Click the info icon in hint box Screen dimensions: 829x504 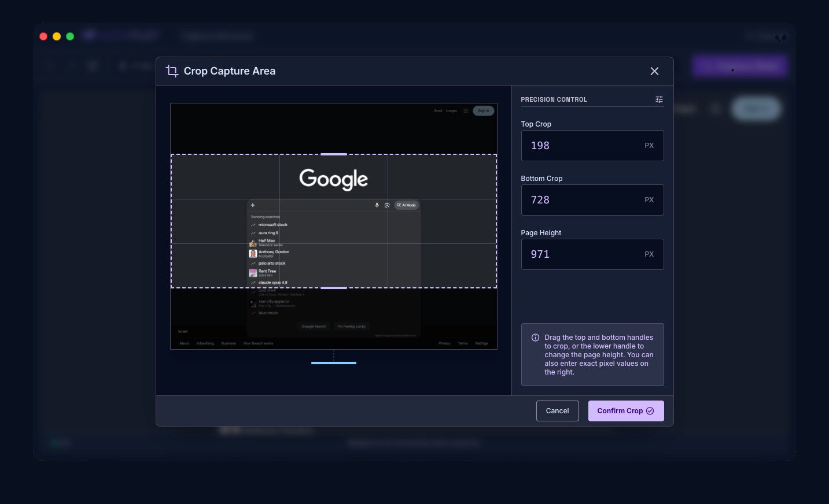535,338
